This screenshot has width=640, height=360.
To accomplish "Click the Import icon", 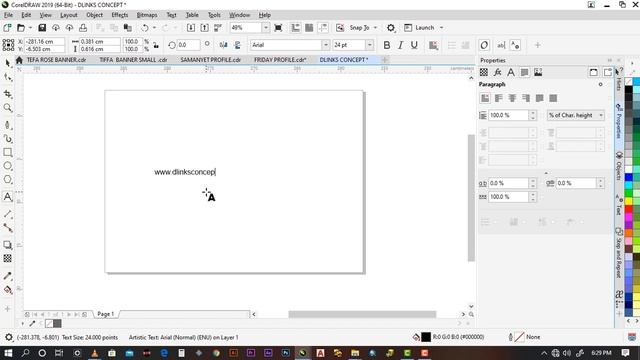I will pos(191,28).
